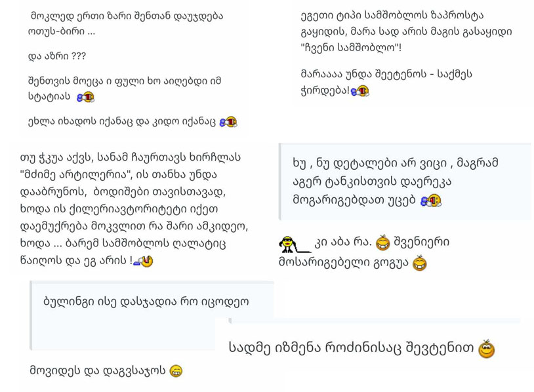The height and width of the screenshot is (392, 534).
Task: Click the megaphone emoji after "იქანაც" line
Action: point(228,122)
